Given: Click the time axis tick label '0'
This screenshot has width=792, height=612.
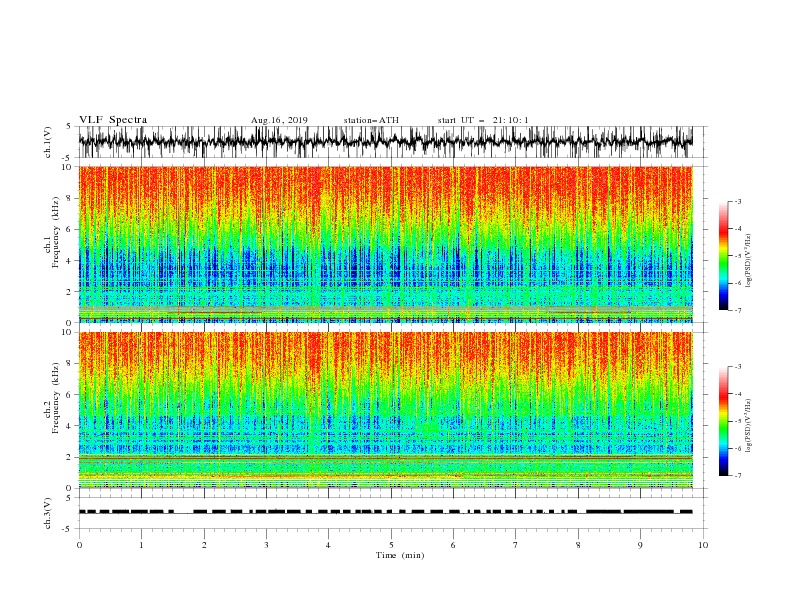Looking at the screenshot, I should coord(79,545).
